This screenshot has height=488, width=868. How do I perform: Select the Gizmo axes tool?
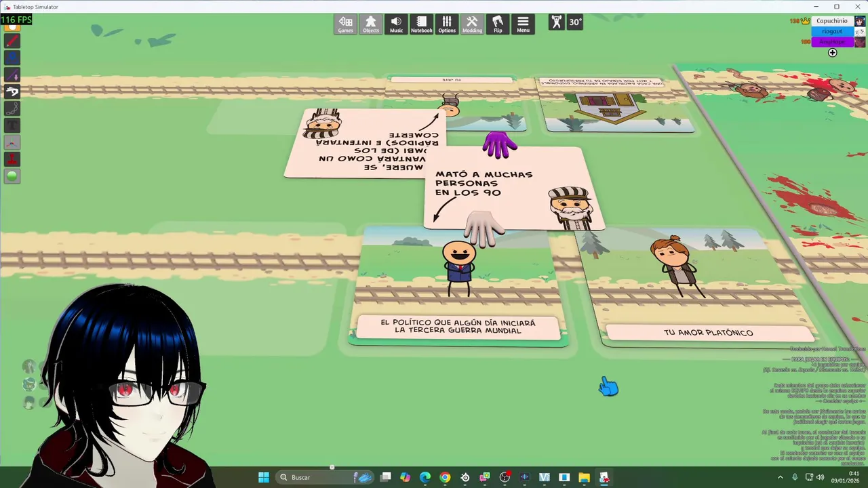(x=12, y=142)
